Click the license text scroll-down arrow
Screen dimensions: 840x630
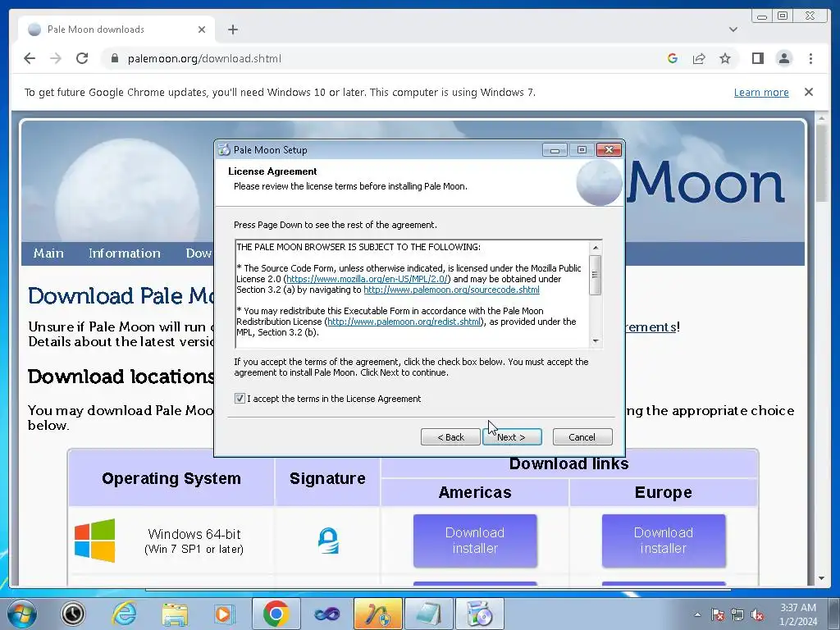[x=596, y=341]
